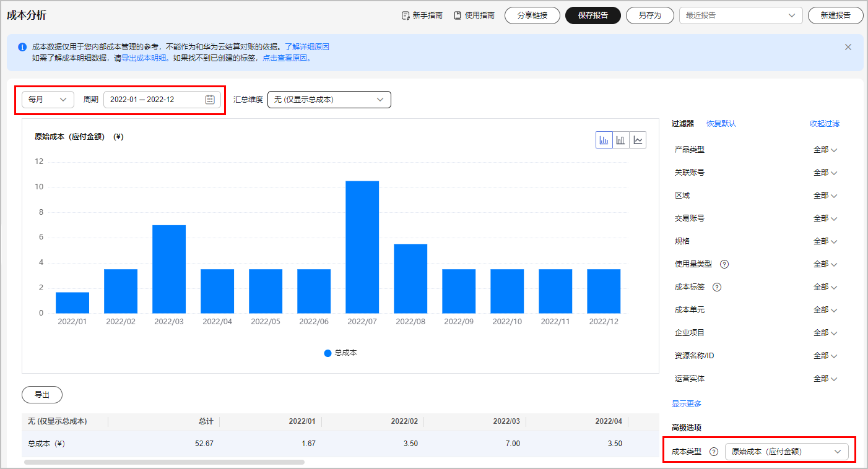Click help icon beside 使用量类型
The height and width of the screenshot is (469, 868).
[724, 264]
